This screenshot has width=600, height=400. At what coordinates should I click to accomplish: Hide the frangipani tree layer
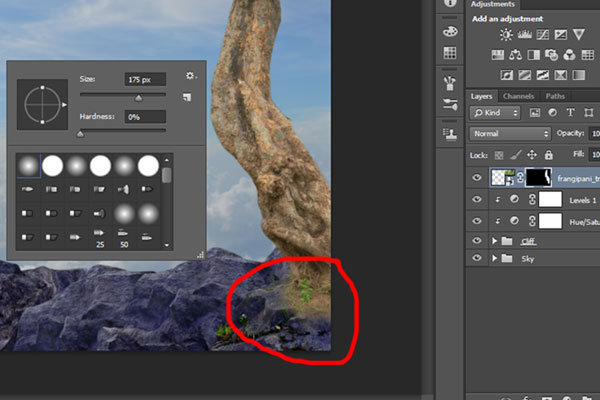(477, 178)
